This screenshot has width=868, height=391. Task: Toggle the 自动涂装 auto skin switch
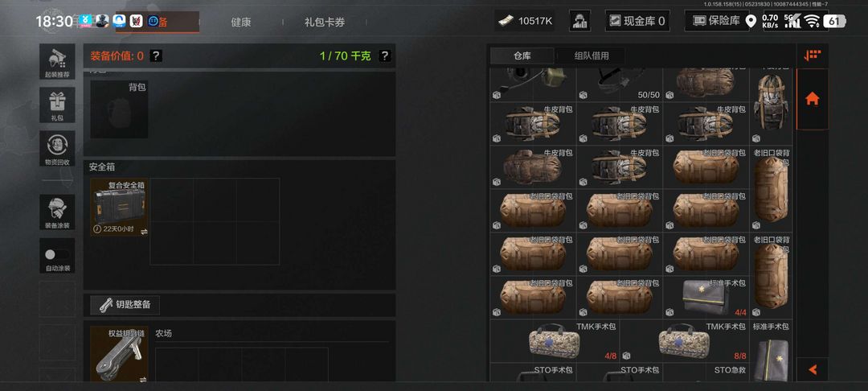pos(57,255)
